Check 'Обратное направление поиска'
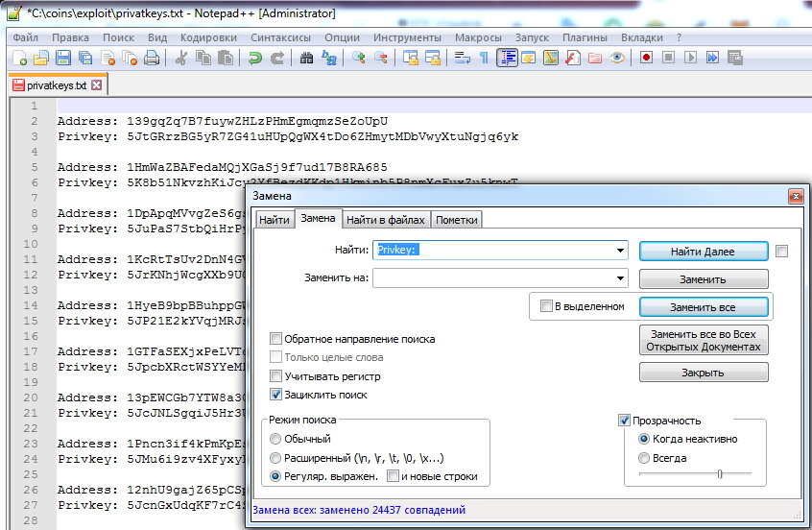This screenshot has width=812, height=530. 276,339
